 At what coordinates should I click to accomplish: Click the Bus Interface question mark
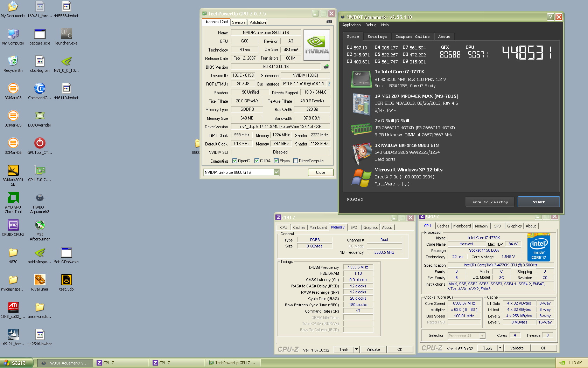[x=329, y=84]
